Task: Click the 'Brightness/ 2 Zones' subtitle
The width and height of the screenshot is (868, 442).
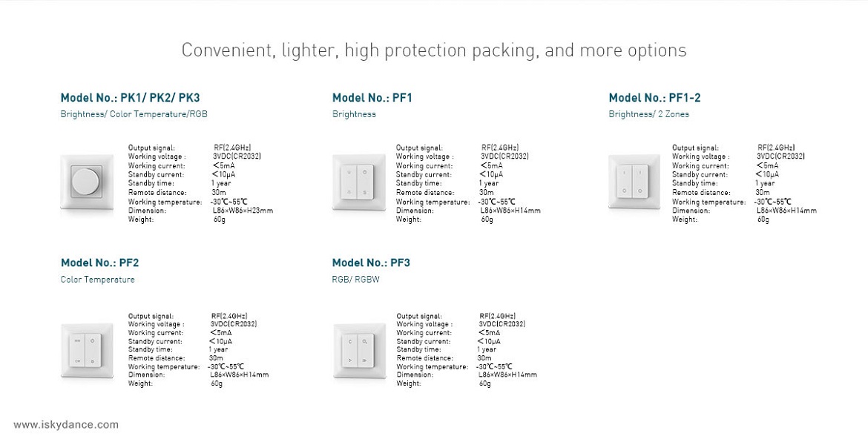Action: point(648,114)
